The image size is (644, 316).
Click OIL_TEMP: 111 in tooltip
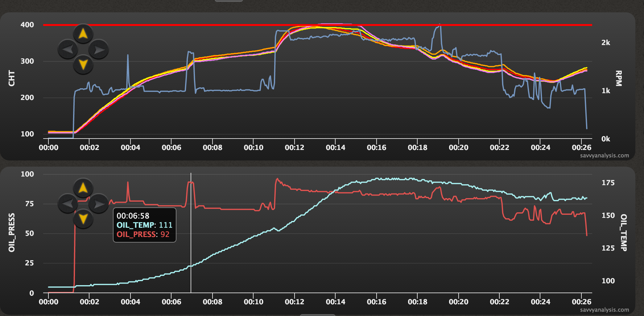coord(144,225)
